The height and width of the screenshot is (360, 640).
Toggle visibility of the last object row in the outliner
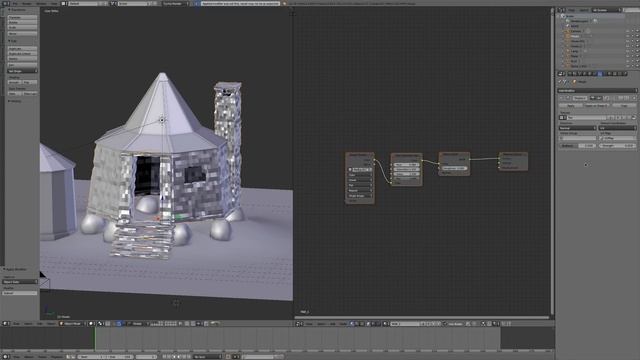coord(627,66)
